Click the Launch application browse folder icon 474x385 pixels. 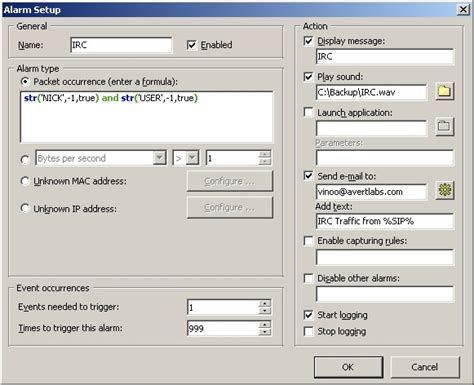click(444, 126)
